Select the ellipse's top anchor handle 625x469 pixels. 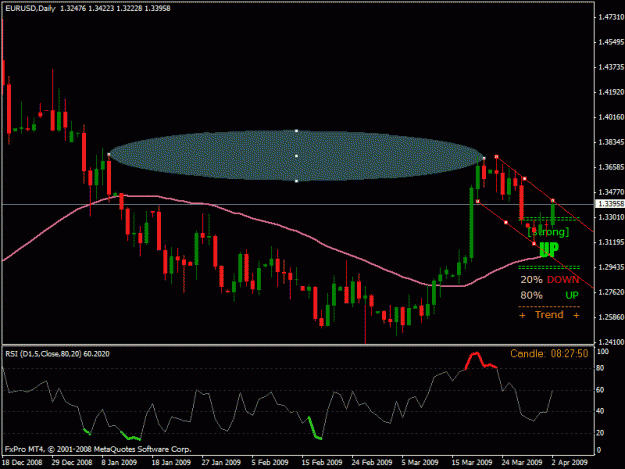[x=296, y=131]
